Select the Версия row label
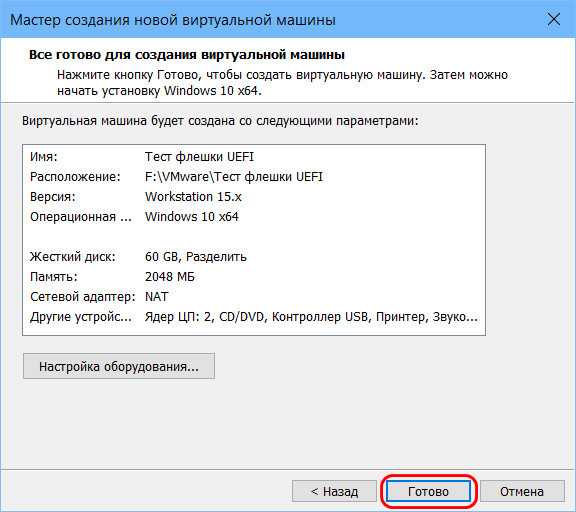The height and width of the screenshot is (512, 576). pos(53,197)
